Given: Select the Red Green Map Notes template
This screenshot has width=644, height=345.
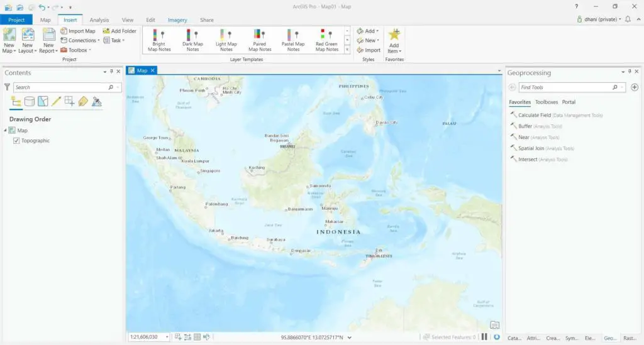Looking at the screenshot, I should 327,40.
